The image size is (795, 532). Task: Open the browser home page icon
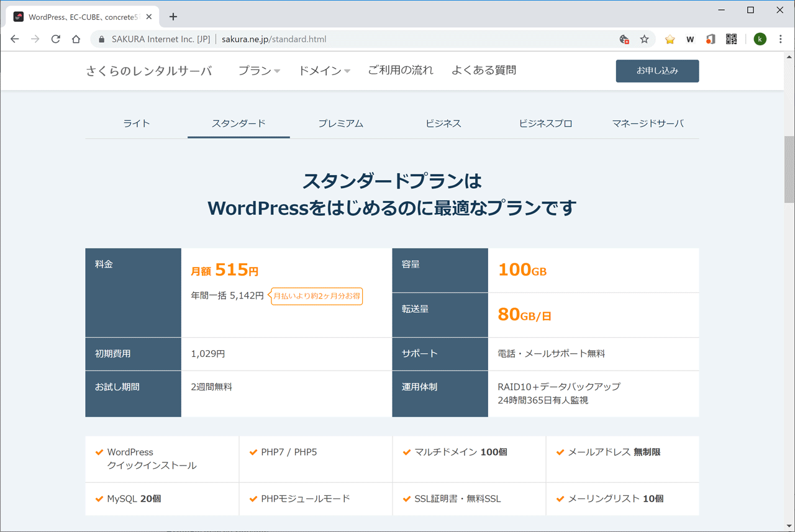click(x=76, y=39)
